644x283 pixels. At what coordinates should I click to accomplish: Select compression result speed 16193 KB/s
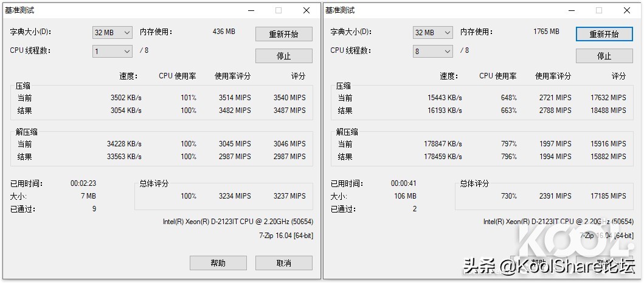[x=445, y=111]
